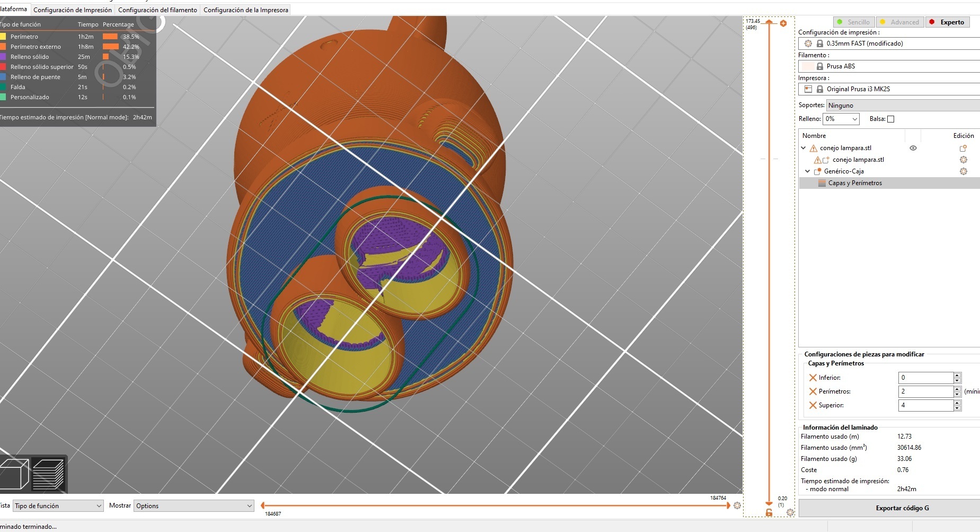This screenshot has width=980, height=532.
Task: Click the Exportar código G button
Action: click(902, 508)
